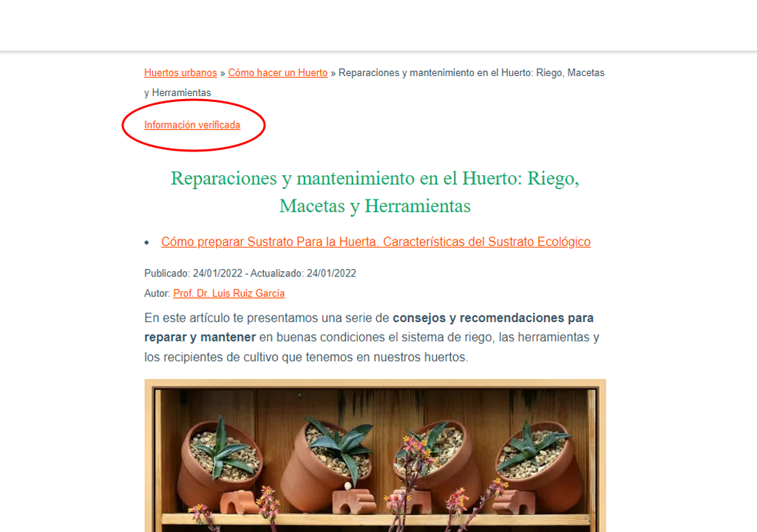The width and height of the screenshot is (757, 532).
Task: Click the bullet before the Sustrato link
Action: click(x=147, y=242)
